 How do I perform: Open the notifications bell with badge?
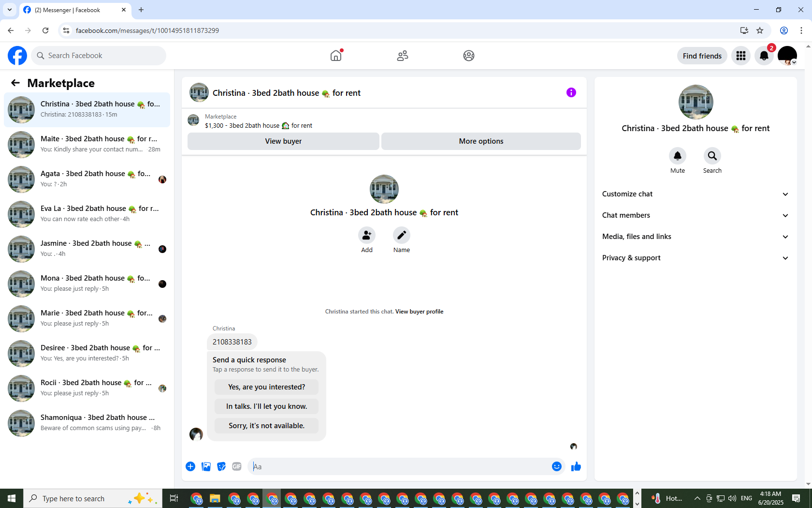coord(764,56)
